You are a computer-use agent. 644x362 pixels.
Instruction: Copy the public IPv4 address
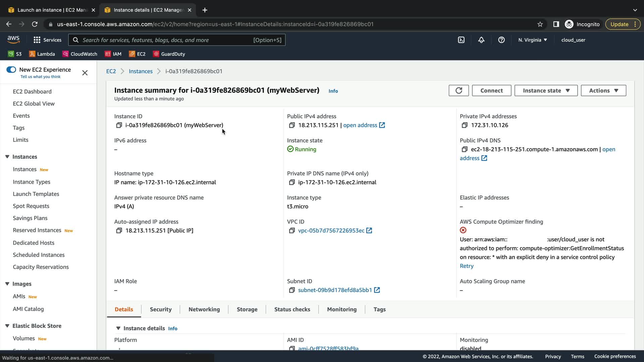pos(291,125)
